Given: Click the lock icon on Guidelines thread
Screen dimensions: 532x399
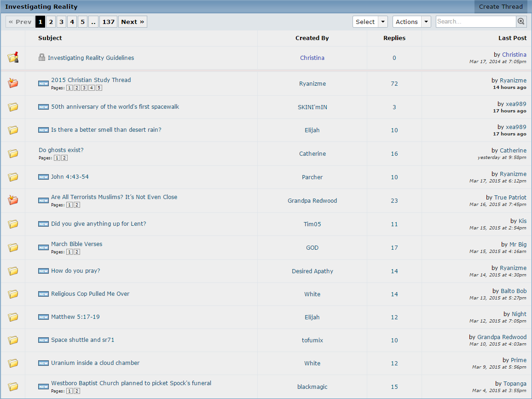Looking at the screenshot, I should (42, 58).
